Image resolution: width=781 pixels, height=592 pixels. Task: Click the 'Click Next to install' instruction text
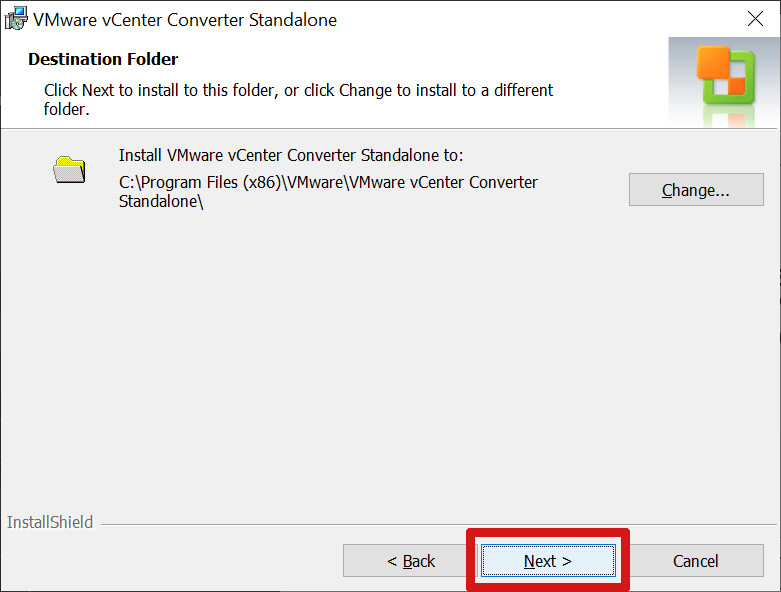pos(298,100)
